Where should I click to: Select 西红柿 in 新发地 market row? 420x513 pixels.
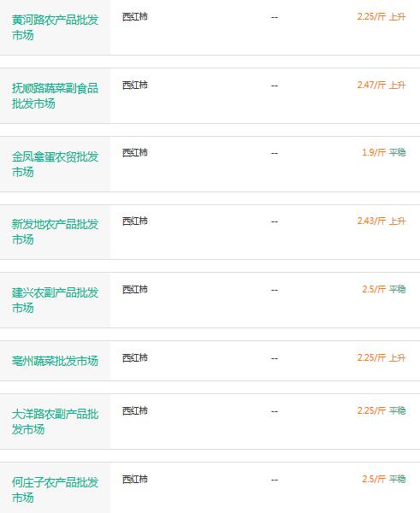pos(135,221)
